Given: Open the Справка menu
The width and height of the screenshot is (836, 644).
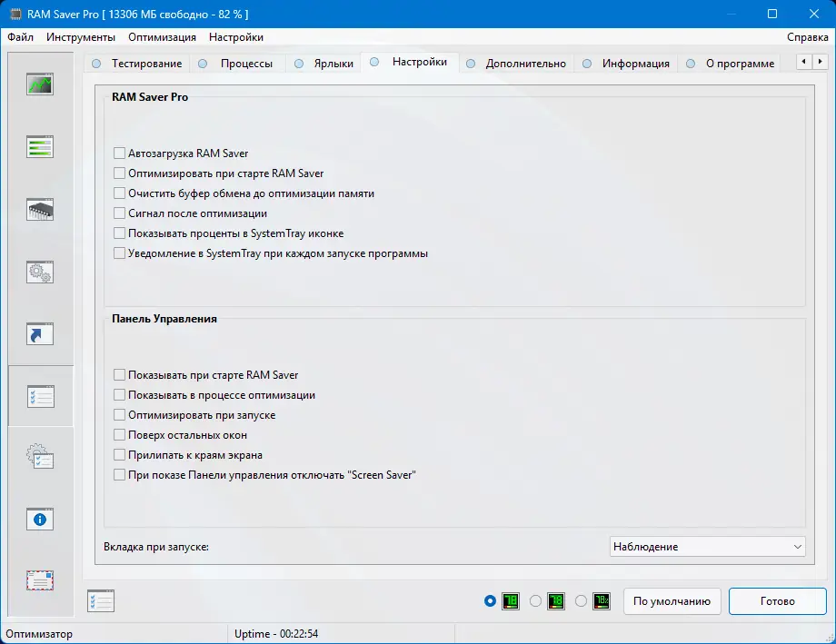Looking at the screenshot, I should point(807,37).
